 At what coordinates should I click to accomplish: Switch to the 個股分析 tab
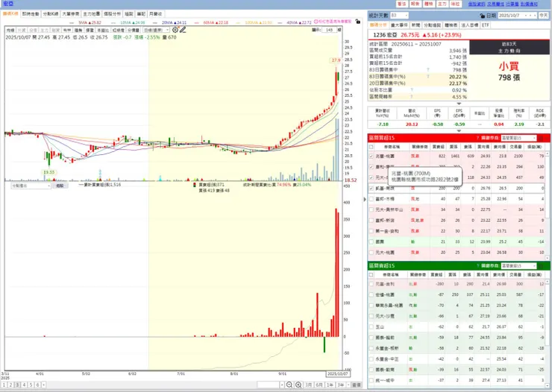113,13
